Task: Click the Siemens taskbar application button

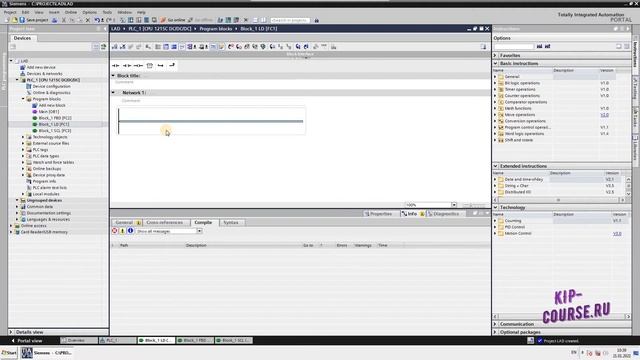Action: coord(47,353)
